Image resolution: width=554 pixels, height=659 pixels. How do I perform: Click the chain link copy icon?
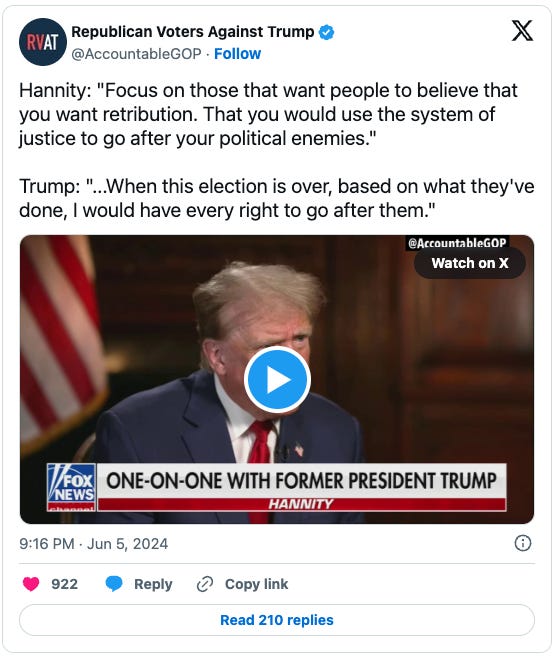[x=205, y=584]
